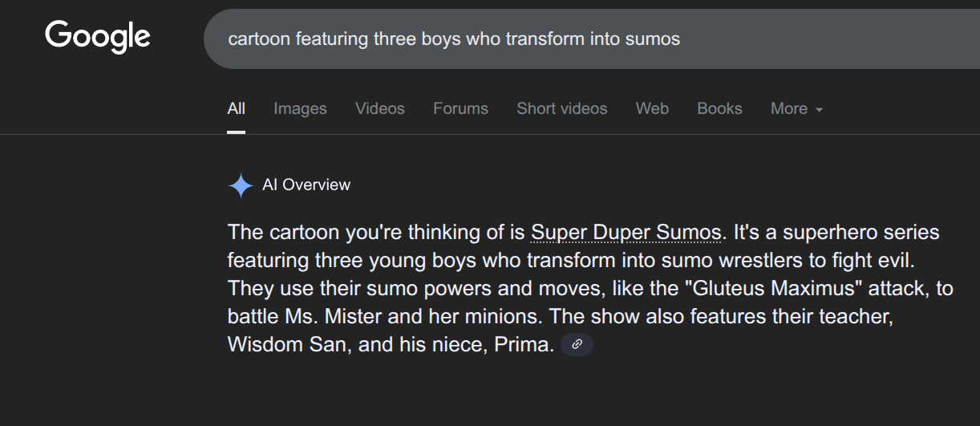Expand the More dropdown arrow

pyautogui.click(x=819, y=109)
